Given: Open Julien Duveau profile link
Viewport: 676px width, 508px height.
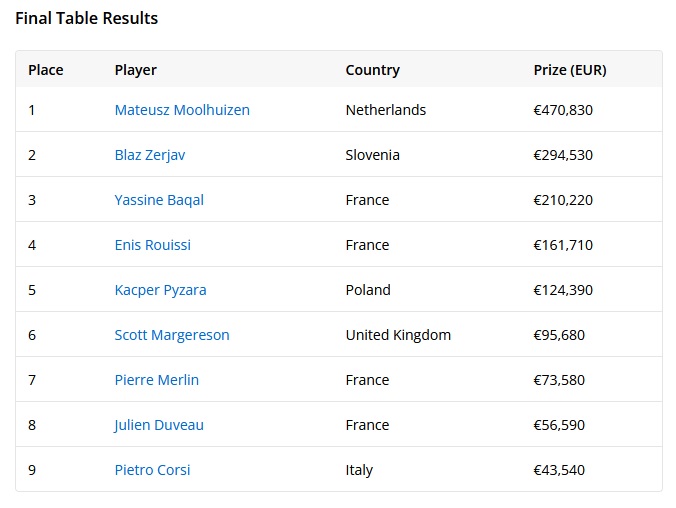Looking at the screenshot, I should pos(159,425).
